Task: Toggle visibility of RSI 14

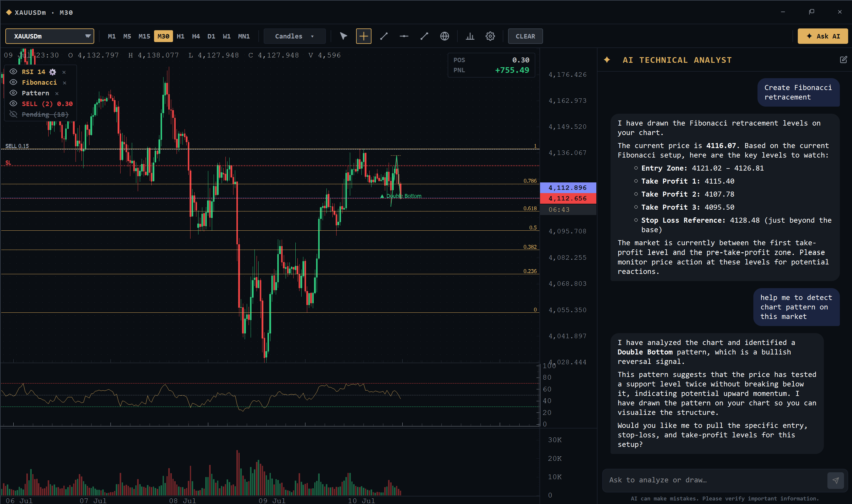Action: pos(13,72)
